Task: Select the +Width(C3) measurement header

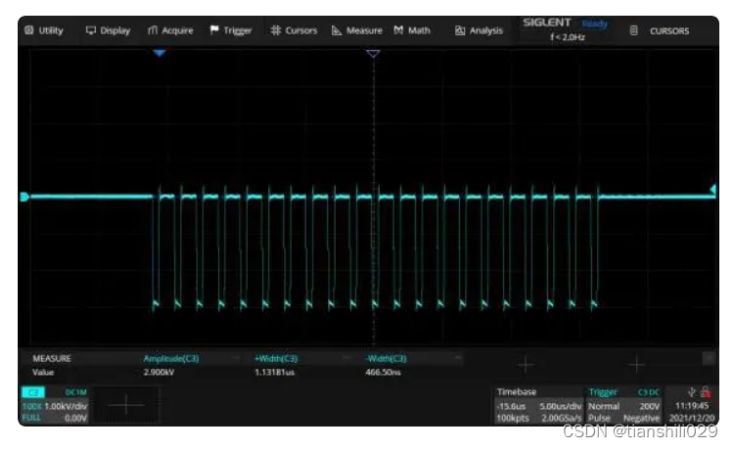Action: (276, 359)
